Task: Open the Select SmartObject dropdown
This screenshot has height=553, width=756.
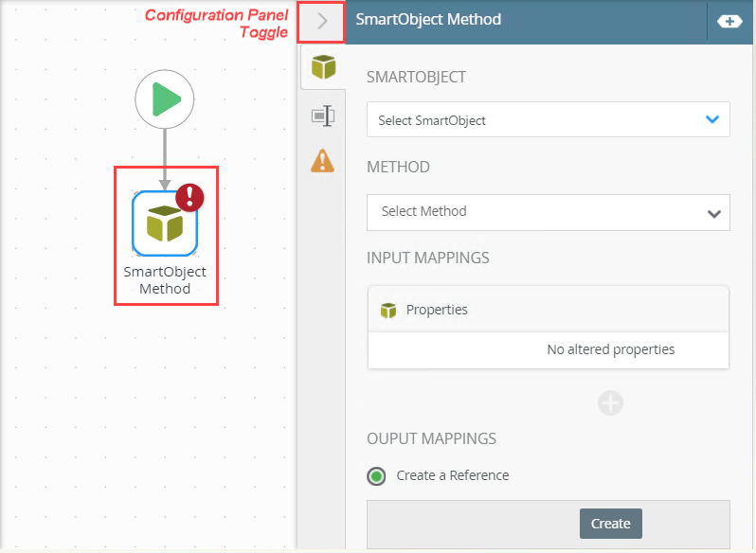Action: click(549, 119)
